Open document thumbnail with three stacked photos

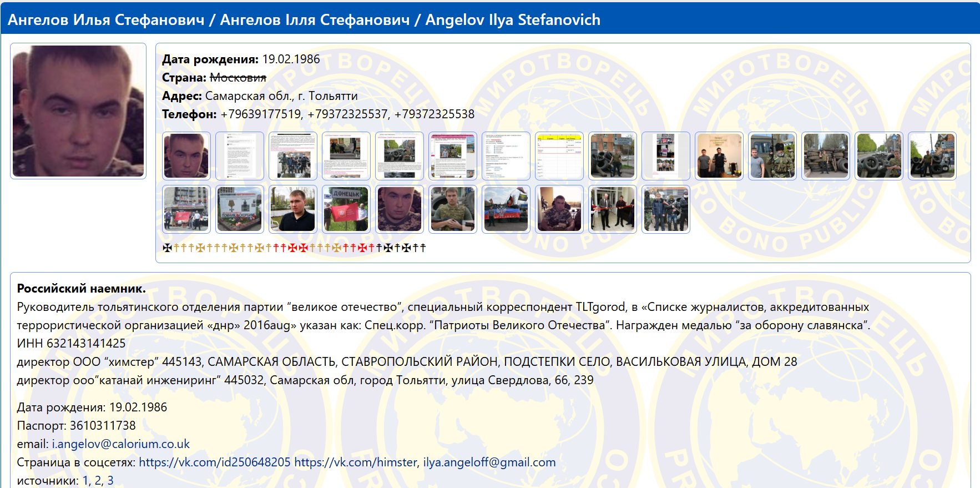[666, 156]
